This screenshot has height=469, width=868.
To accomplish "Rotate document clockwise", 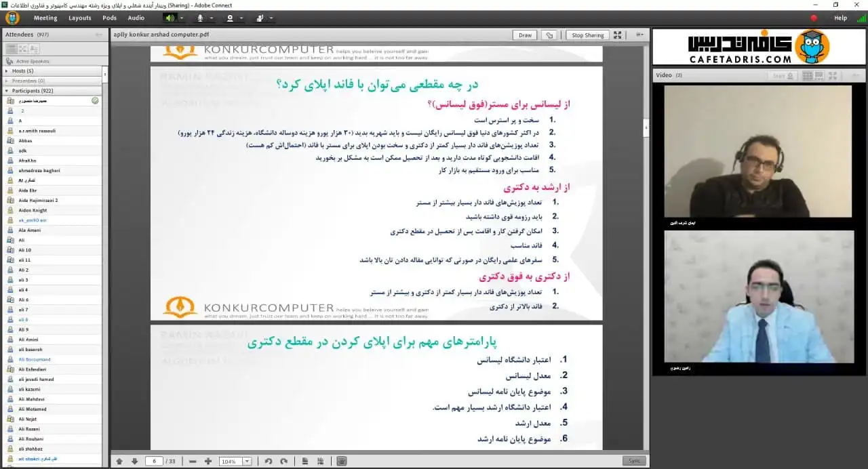I will tap(283, 462).
